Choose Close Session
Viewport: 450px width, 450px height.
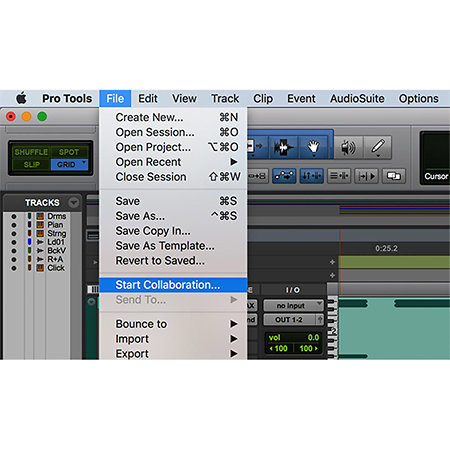click(x=173, y=177)
